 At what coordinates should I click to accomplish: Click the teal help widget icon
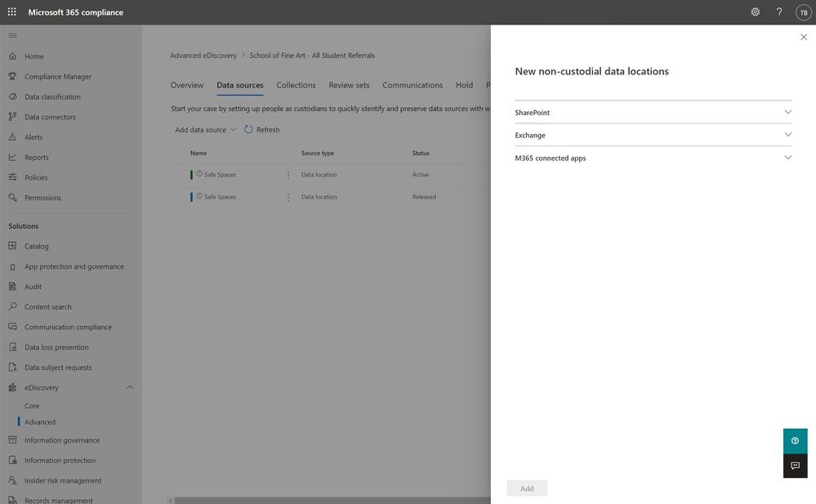click(x=796, y=441)
